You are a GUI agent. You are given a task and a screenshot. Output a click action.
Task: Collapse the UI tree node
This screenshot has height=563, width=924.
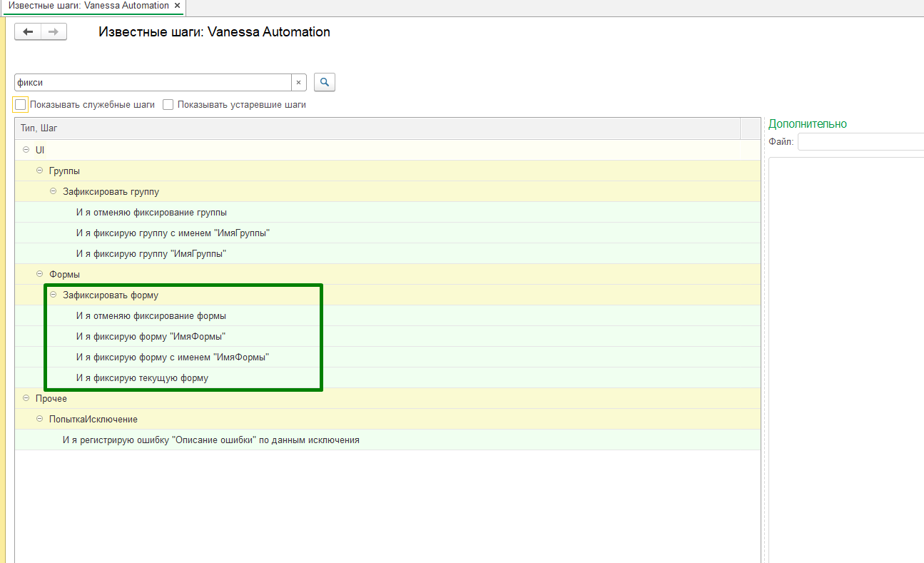26,150
